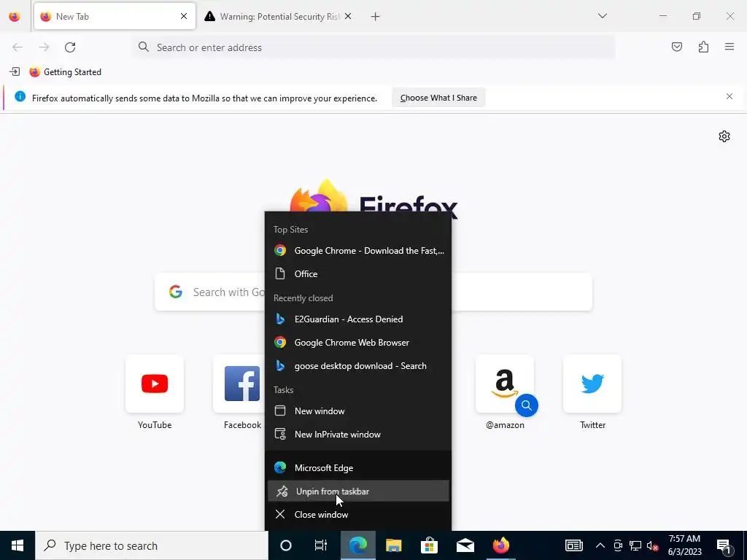Open the Getting Started bookmark
The width and height of the screenshot is (747, 560).
pos(65,72)
